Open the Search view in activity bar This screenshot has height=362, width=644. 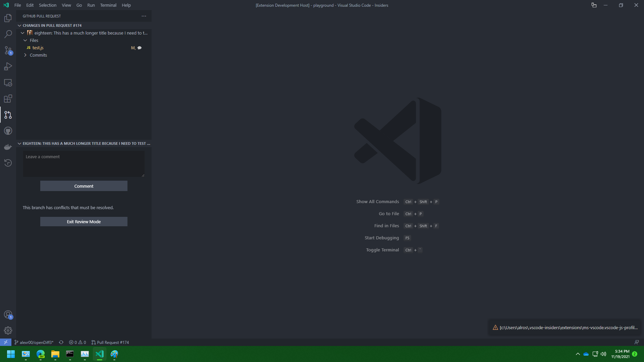coord(8,34)
